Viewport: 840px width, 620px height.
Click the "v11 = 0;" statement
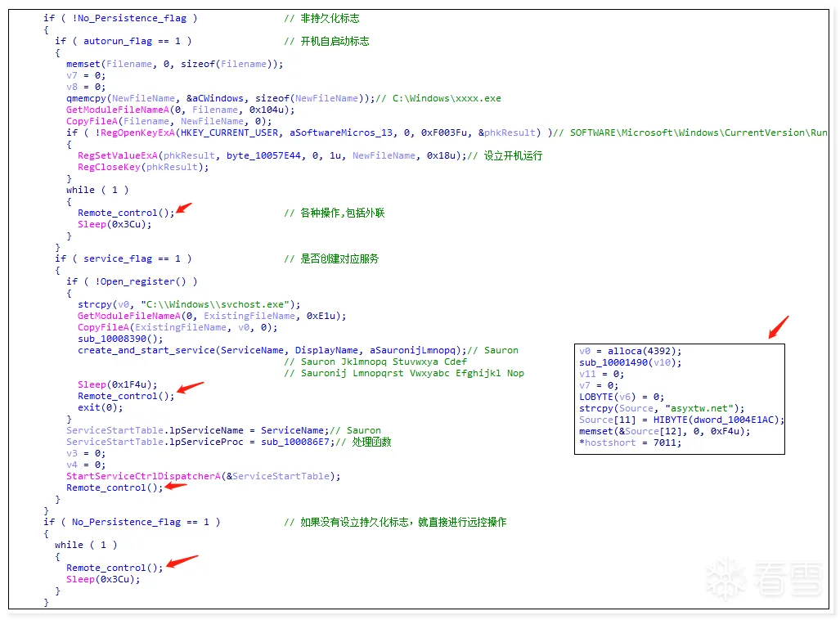(602, 375)
